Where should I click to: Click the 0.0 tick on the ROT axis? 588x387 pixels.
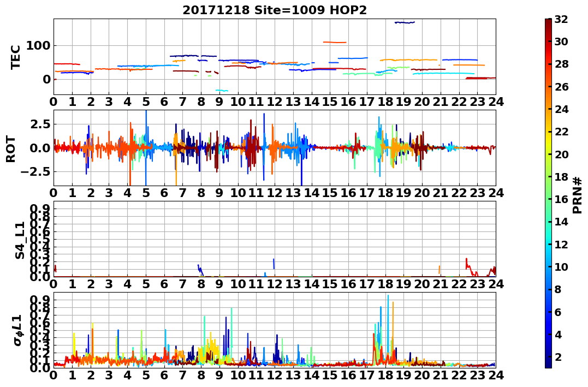pos(40,148)
